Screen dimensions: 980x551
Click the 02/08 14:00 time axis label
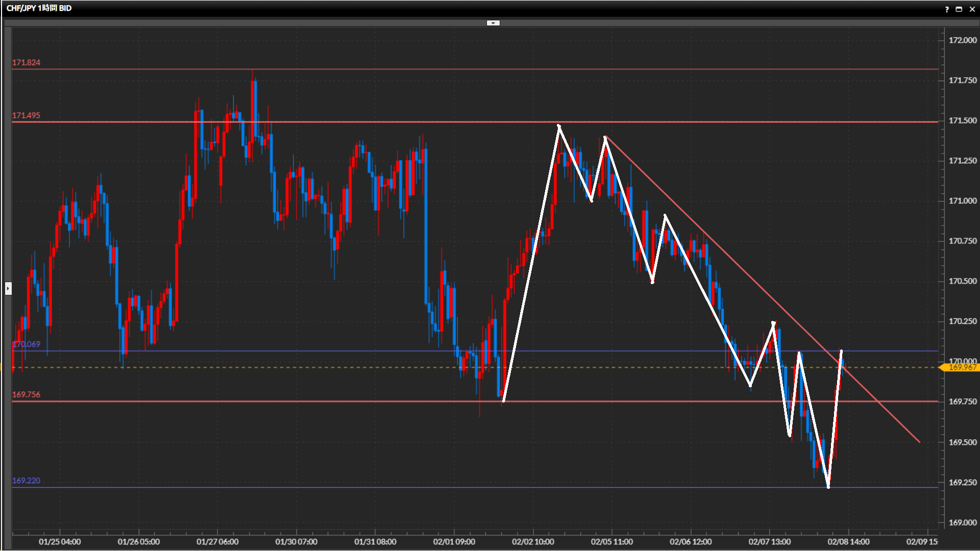click(x=848, y=542)
